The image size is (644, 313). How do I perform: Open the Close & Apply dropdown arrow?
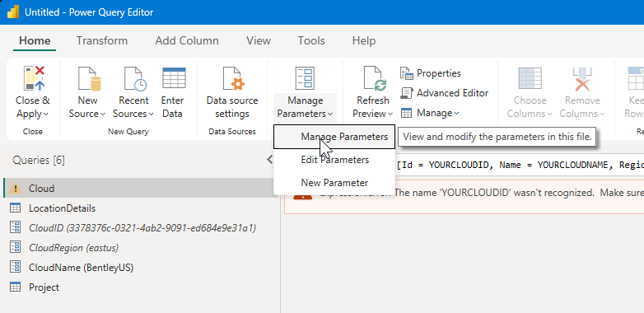[45, 114]
